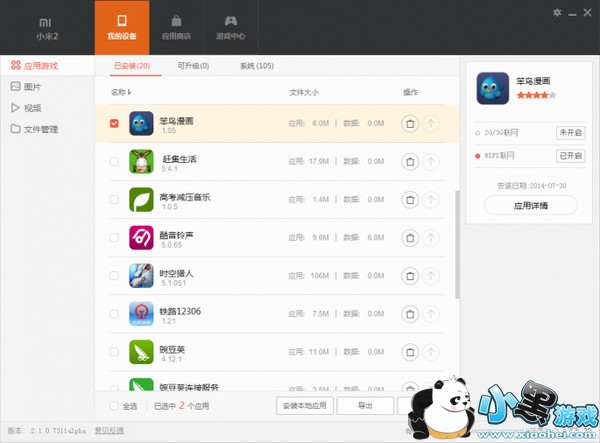Uncheck the 笨鸟漫画 checkbox
The image size is (600, 443).
114,123
